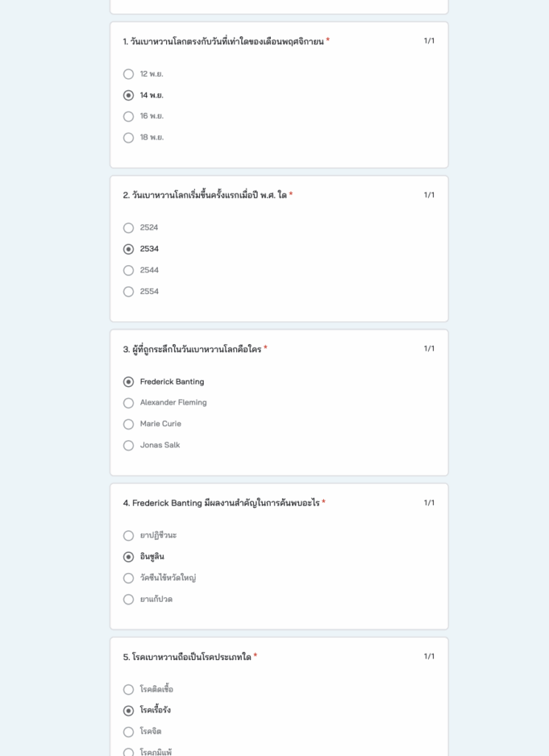Screen dimensions: 549x756
Task: Choose the 'อินซูลิน' radio button
Action: (128, 557)
